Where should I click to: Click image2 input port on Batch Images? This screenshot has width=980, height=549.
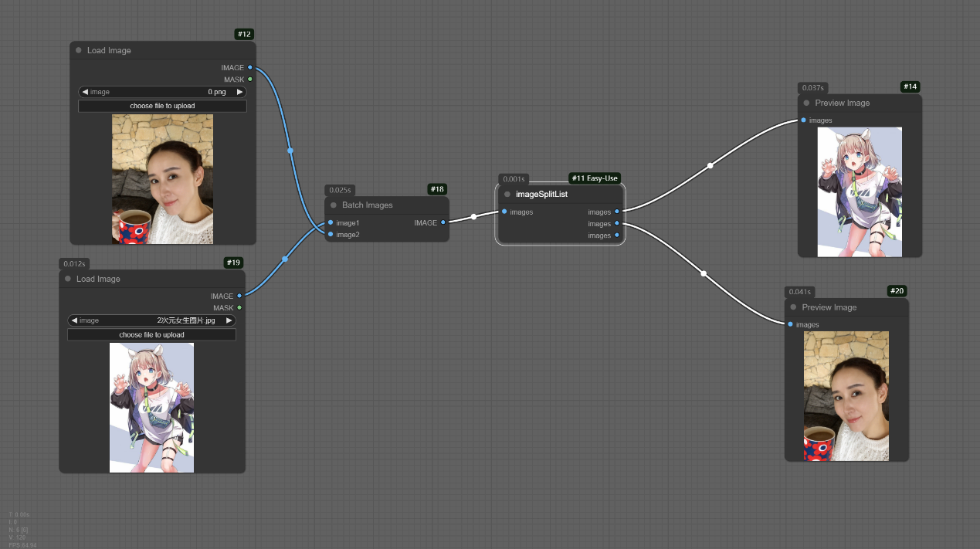[331, 234]
